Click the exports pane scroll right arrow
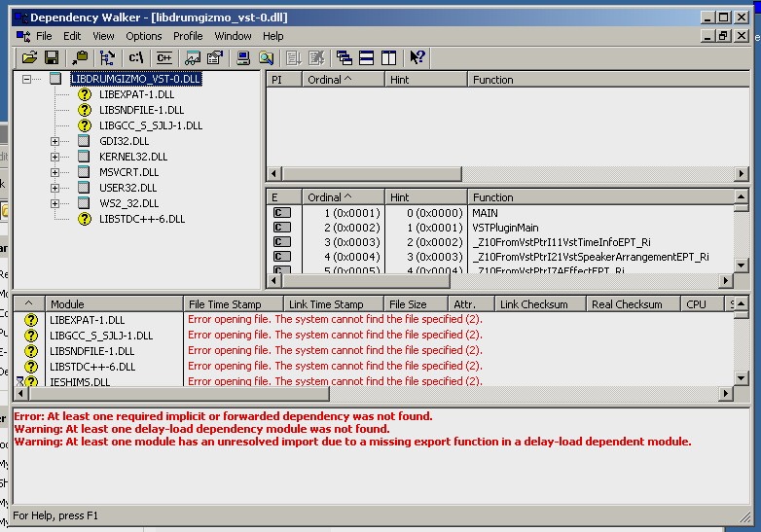761x532 pixels. pyautogui.click(x=725, y=280)
